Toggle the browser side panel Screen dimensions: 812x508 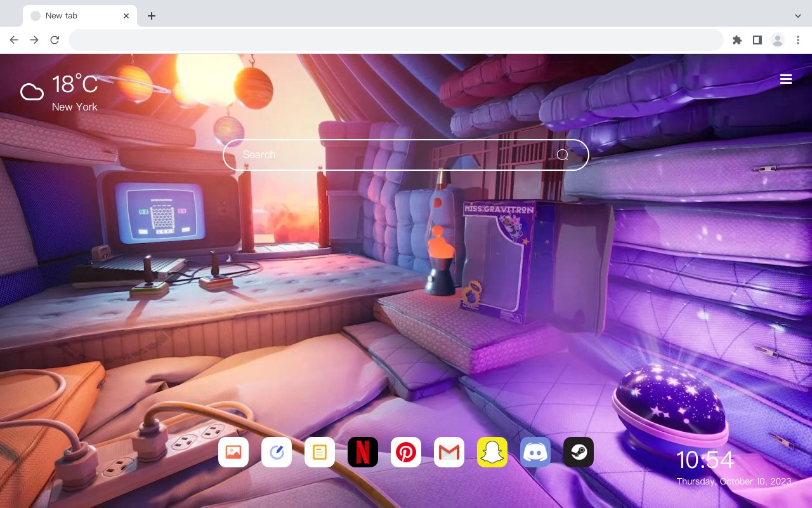(757, 40)
